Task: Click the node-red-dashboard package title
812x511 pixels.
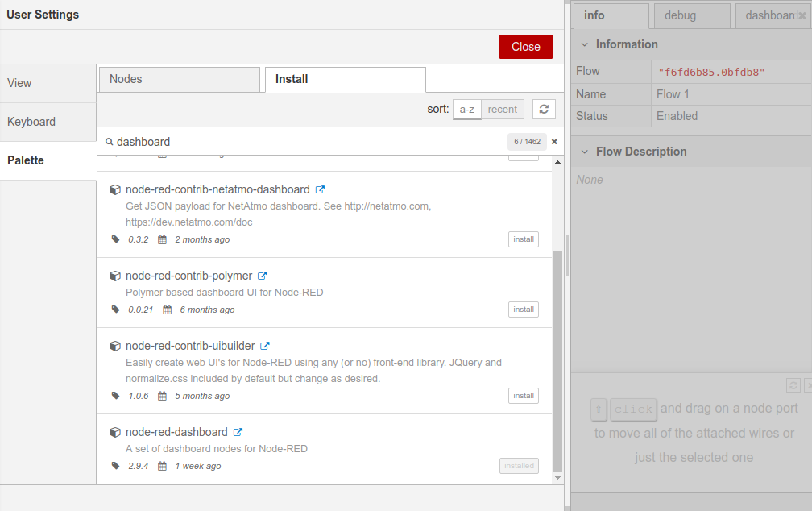Action: pyautogui.click(x=176, y=432)
